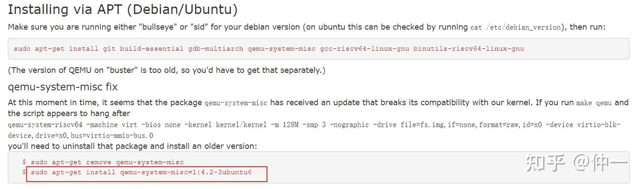Click the inline code "qemu-system-misc" in the paragraph
Screen dimensions: 644x189
236,103
